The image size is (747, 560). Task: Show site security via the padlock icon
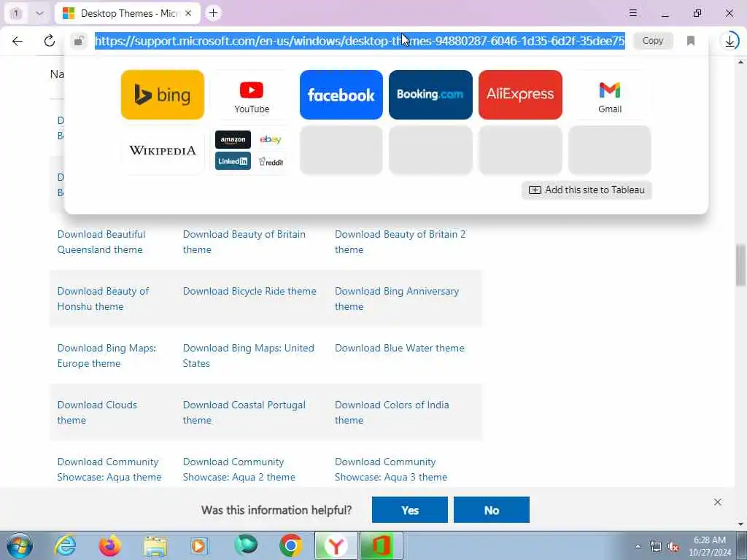(79, 41)
